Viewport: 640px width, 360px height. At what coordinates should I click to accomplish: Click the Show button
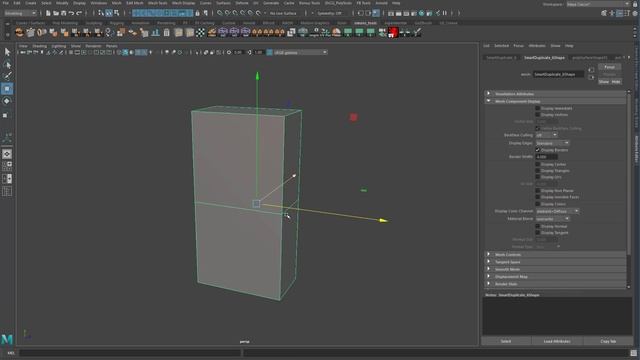tap(604, 82)
